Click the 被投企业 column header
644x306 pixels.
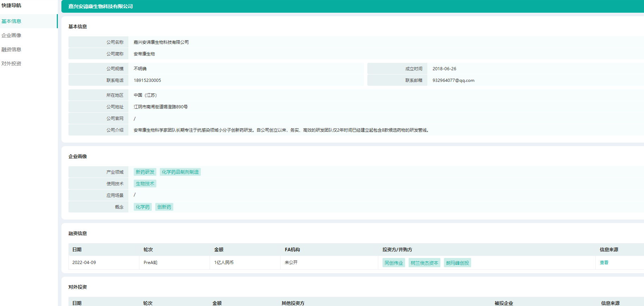(504, 303)
